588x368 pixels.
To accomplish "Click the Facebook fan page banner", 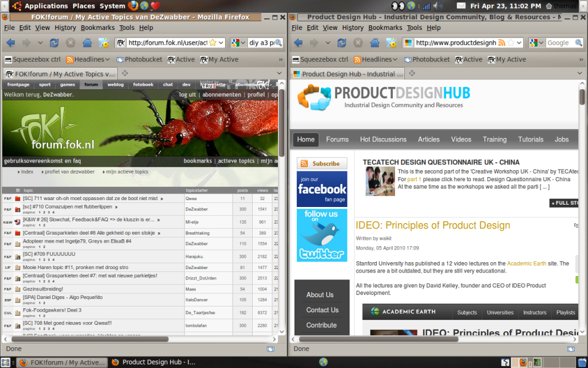I will point(322,189).
